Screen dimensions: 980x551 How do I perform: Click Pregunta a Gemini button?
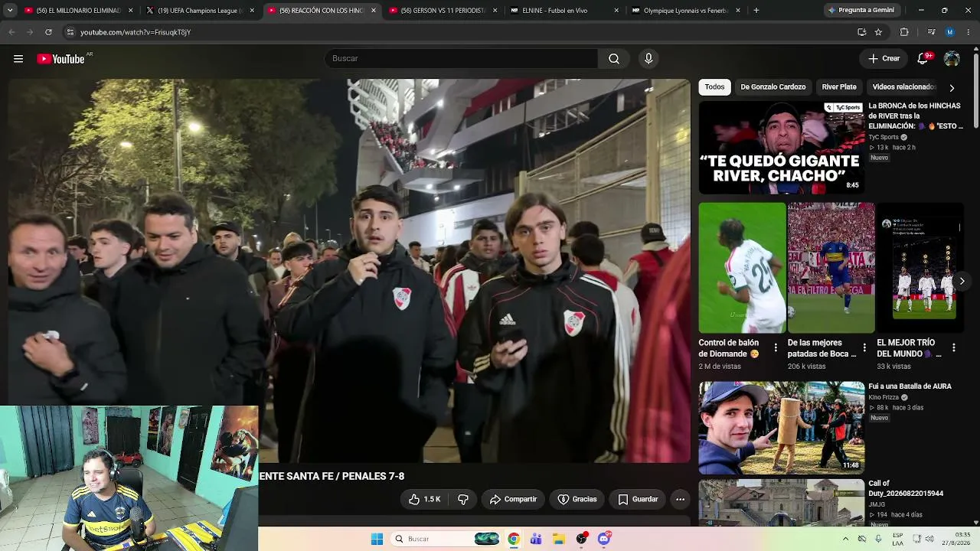click(x=861, y=11)
